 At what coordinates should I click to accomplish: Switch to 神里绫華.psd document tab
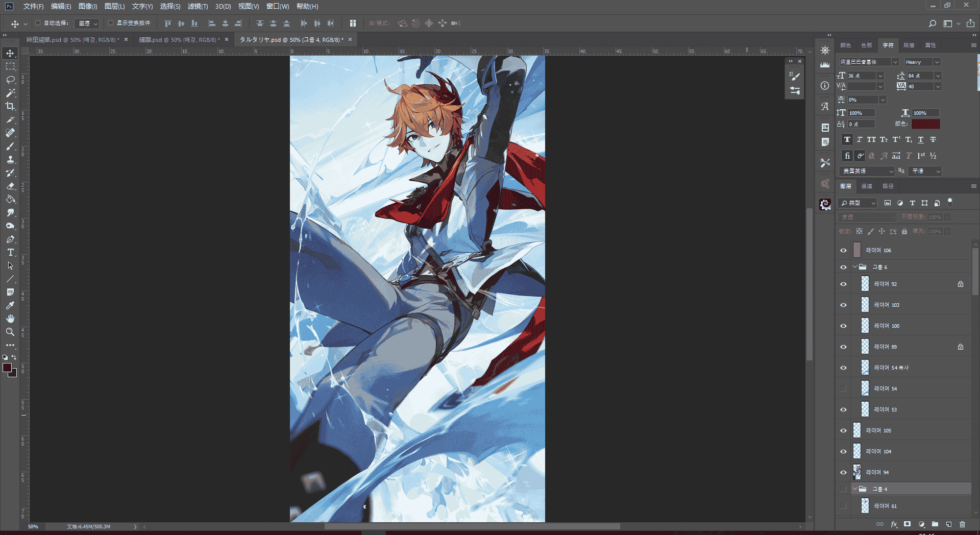(72, 39)
